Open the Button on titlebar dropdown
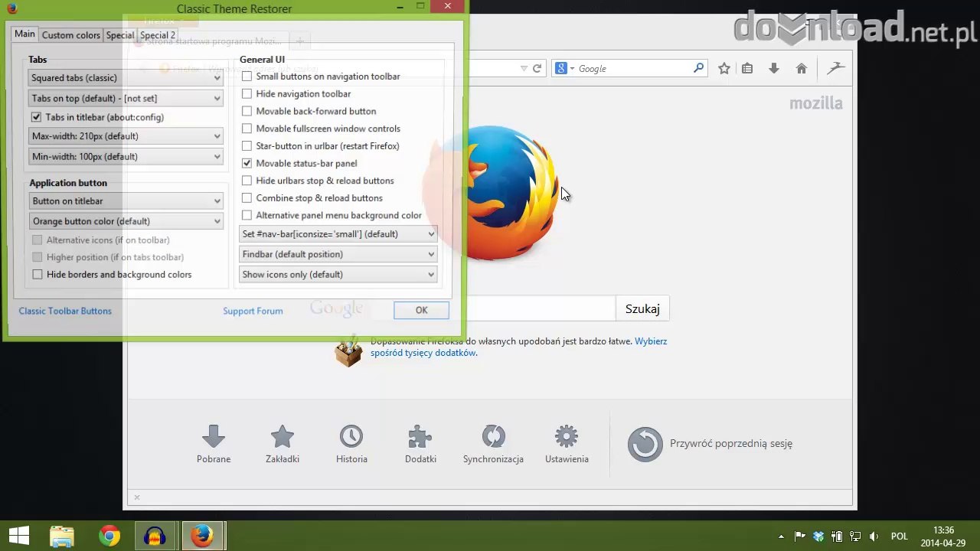The width and height of the screenshot is (980, 551). [126, 201]
